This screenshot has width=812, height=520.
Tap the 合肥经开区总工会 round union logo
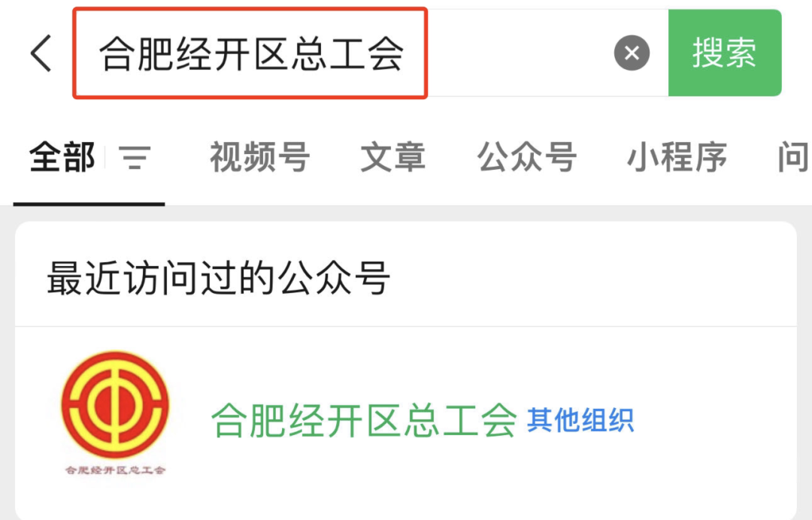(x=115, y=405)
